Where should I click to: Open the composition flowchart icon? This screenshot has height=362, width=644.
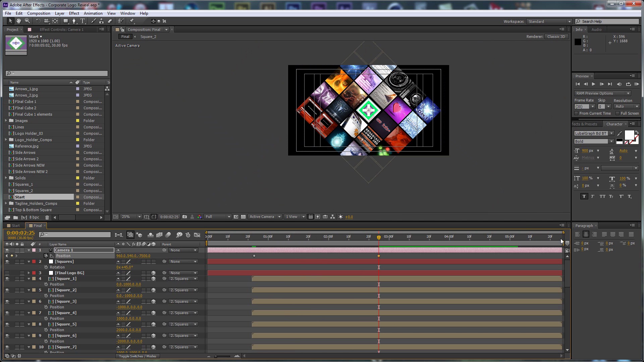tap(332, 217)
